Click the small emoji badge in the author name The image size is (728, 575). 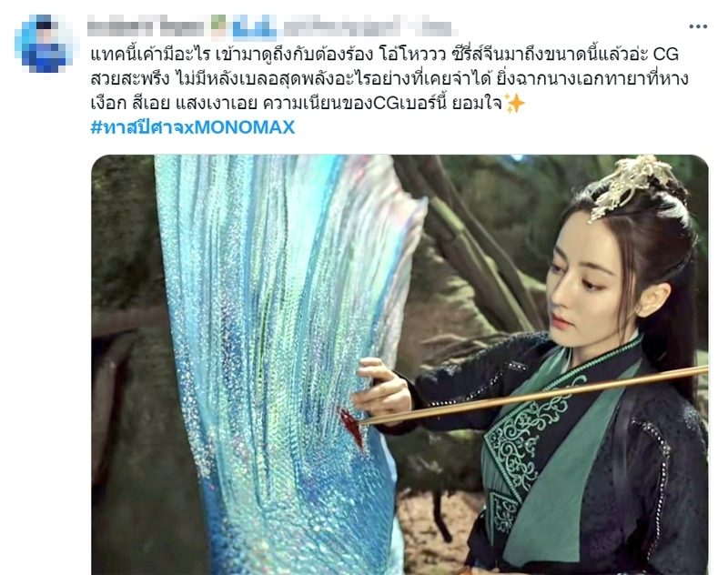218,26
